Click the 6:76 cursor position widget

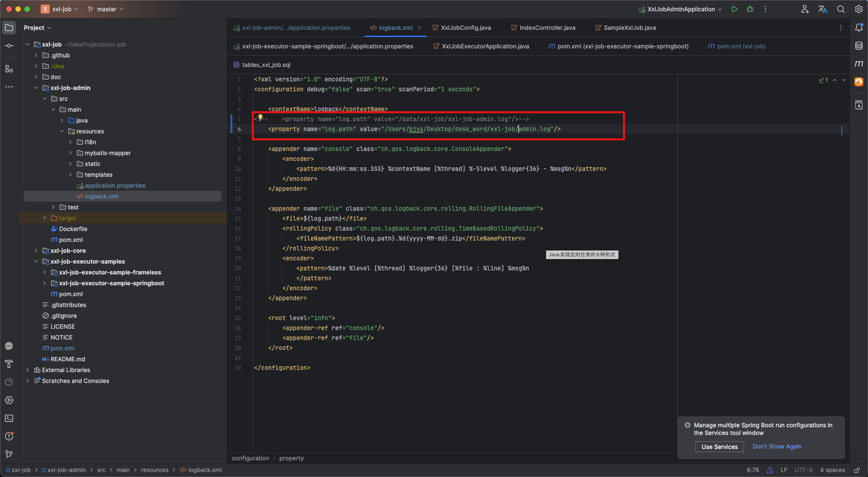[753, 470]
